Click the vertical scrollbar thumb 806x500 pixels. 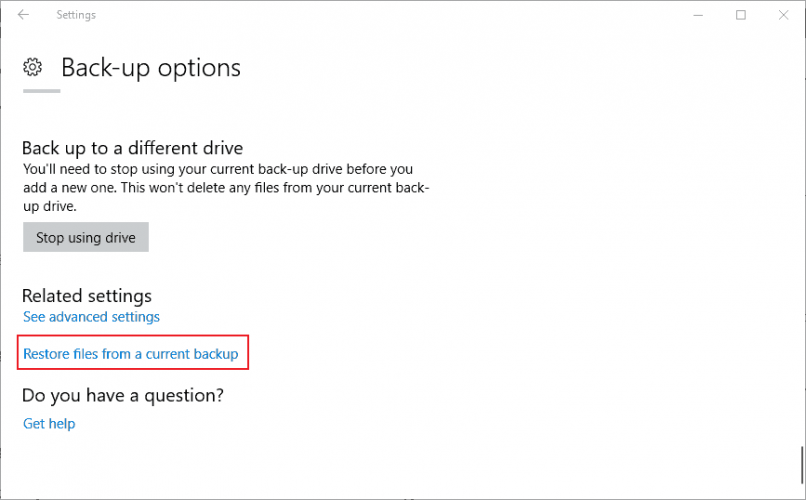click(800, 463)
